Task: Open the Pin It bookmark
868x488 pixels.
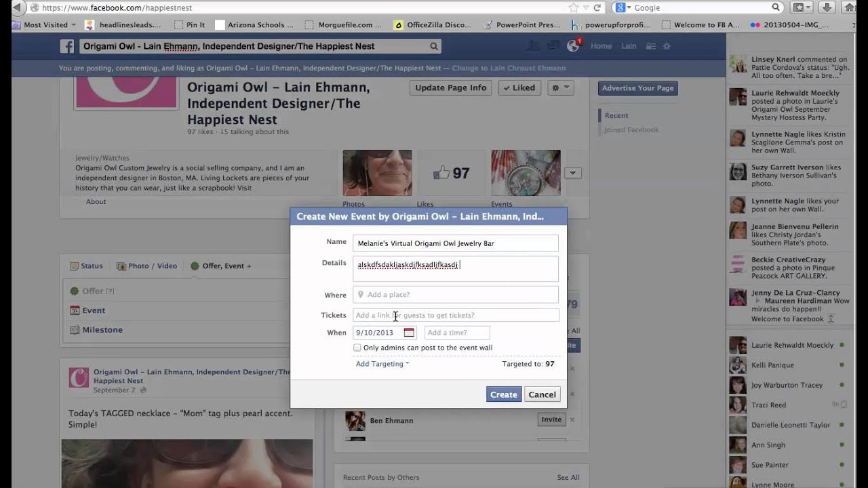Action: (190, 25)
